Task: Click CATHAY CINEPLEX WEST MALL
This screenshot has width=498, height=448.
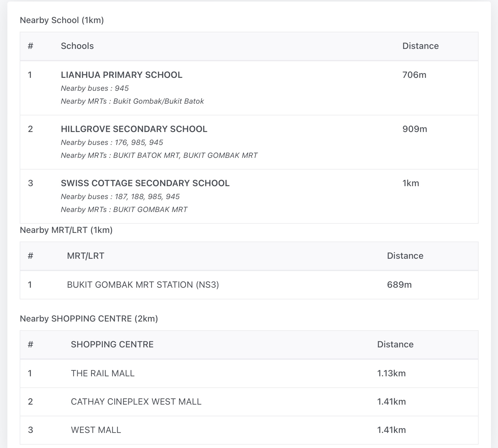Action: click(136, 402)
